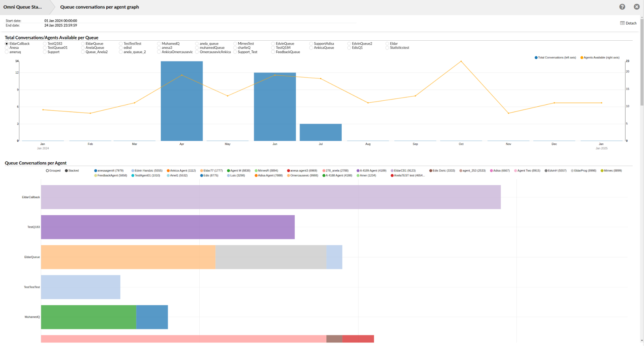Click the orange segment of EldarQueue bar
644x346 pixels.
pos(128,257)
